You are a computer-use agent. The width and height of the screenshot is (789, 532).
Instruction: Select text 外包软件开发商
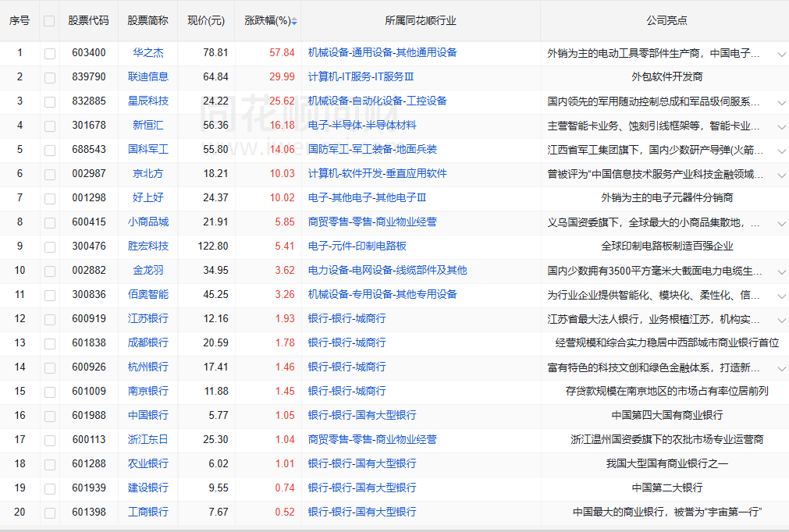pos(666,77)
